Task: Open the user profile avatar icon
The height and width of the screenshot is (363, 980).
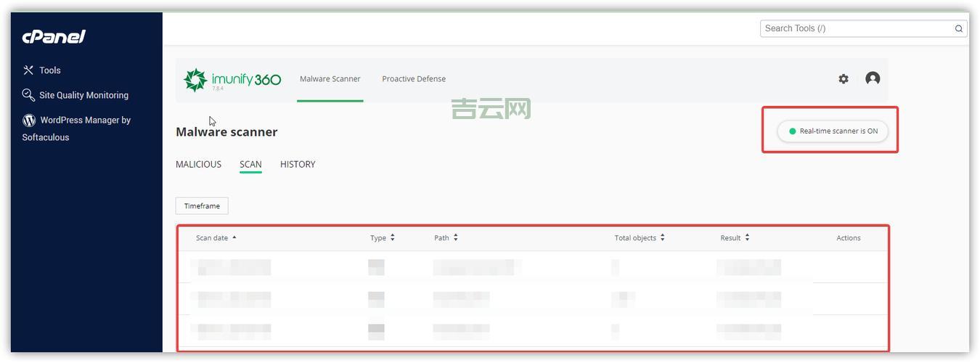Action: 873,78
